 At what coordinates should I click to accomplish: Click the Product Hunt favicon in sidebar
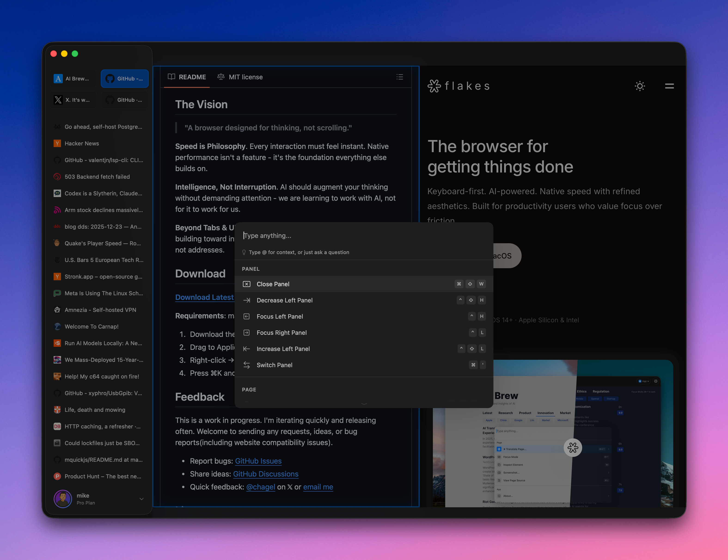click(57, 476)
